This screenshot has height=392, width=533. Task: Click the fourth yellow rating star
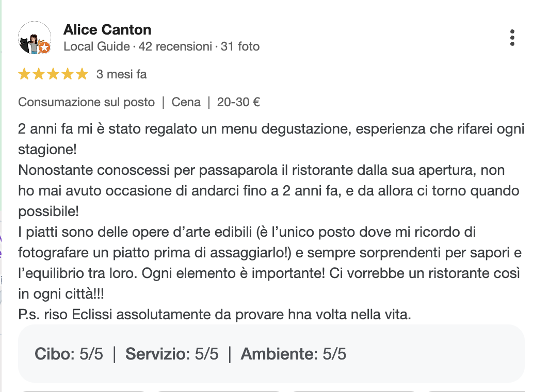click(x=68, y=74)
